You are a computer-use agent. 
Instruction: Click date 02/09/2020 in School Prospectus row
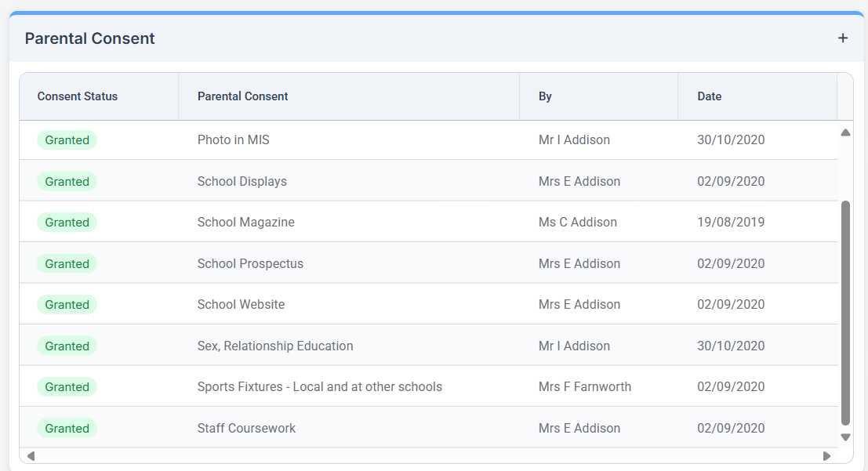pos(731,264)
